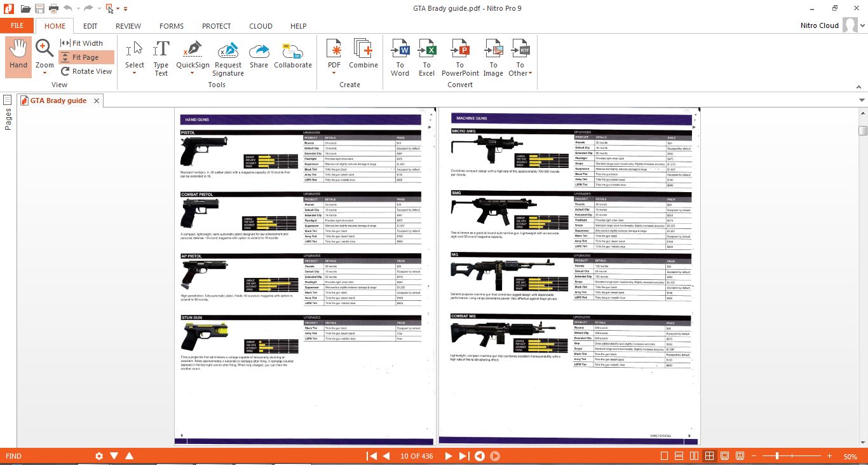
Task: Click the Nitro Cloud user avatar
Action: pyautogui.click(x=850, y=25)
